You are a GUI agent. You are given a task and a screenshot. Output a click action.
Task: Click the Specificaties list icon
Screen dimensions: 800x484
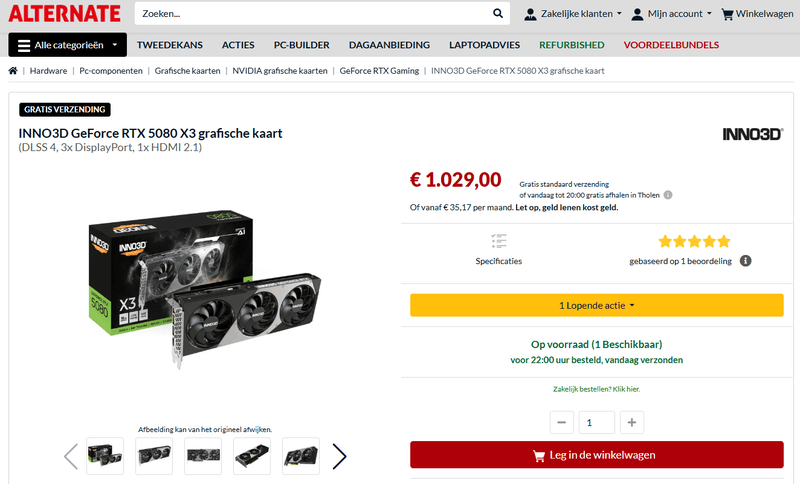[x=499, y=241]
